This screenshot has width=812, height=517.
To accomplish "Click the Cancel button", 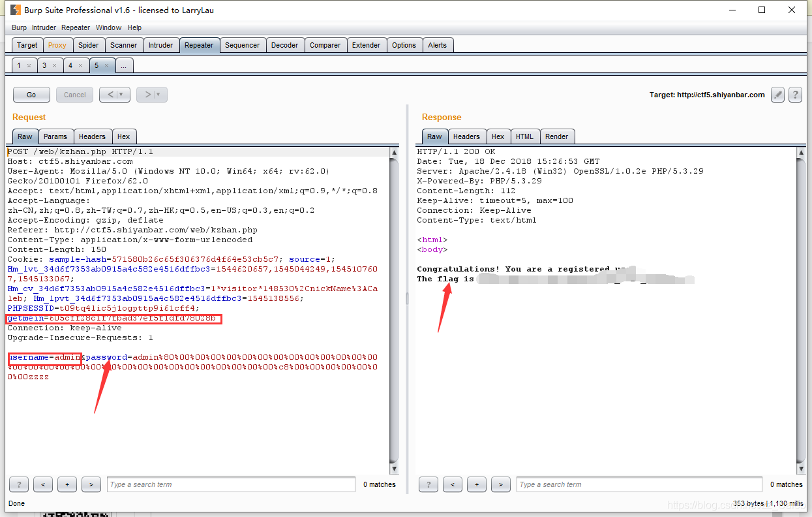I will coord(75,95).
